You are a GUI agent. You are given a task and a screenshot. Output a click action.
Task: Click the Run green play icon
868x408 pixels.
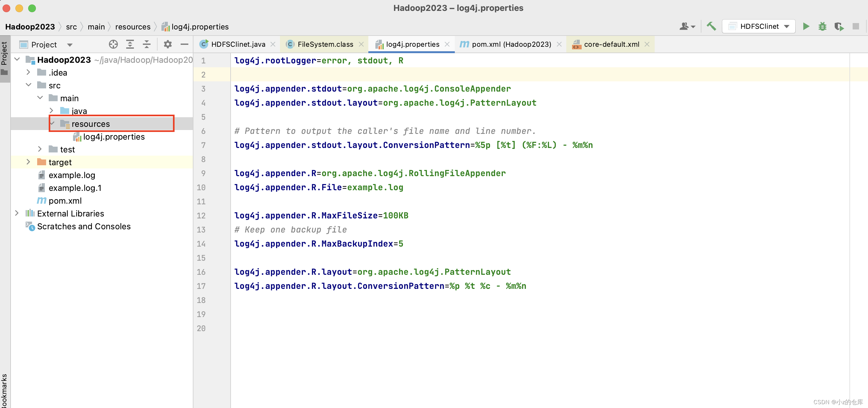tap(806, 26)
